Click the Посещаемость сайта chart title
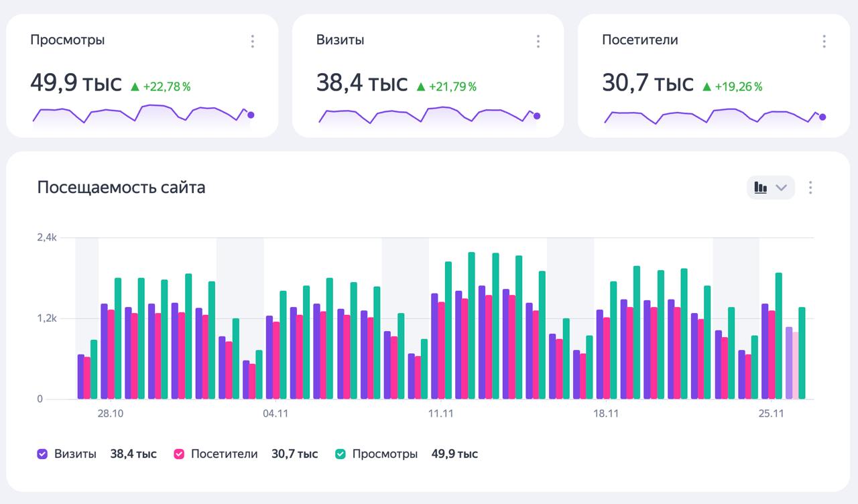 tap(121, 188)
